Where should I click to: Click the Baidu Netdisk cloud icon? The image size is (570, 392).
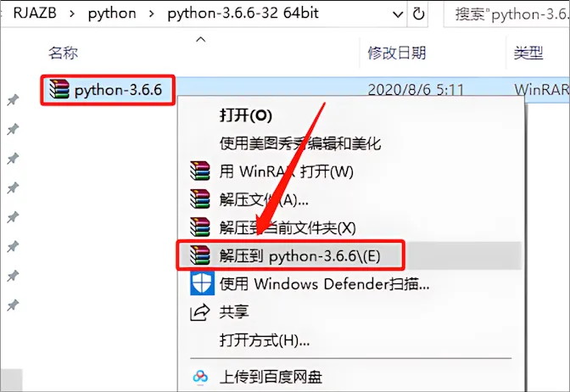point(200,377)
